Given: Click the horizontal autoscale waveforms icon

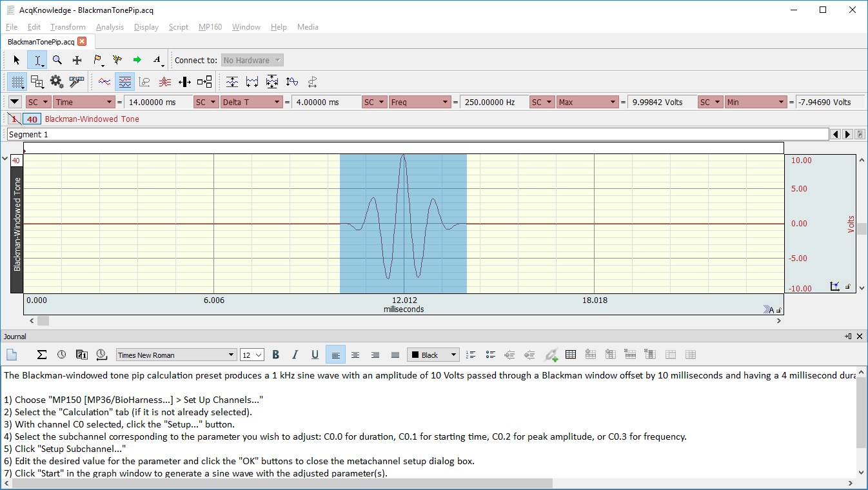Looking at the screenshot, I should pos(252,82).
